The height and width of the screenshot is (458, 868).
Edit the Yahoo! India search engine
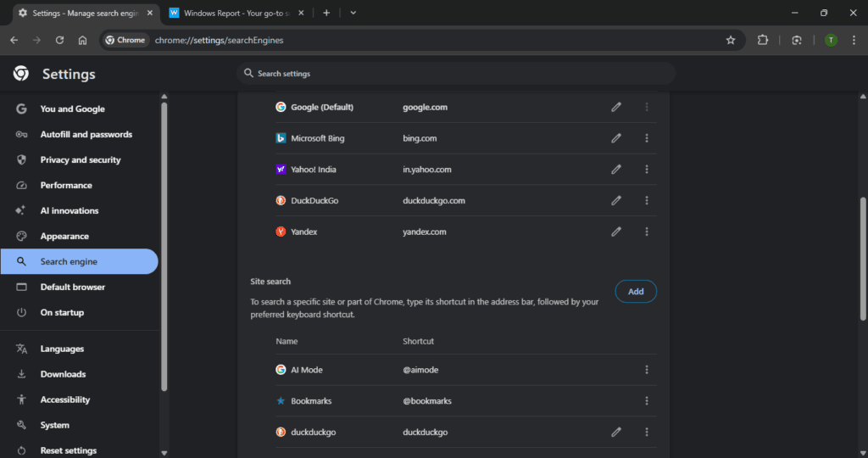click(616, 170)
